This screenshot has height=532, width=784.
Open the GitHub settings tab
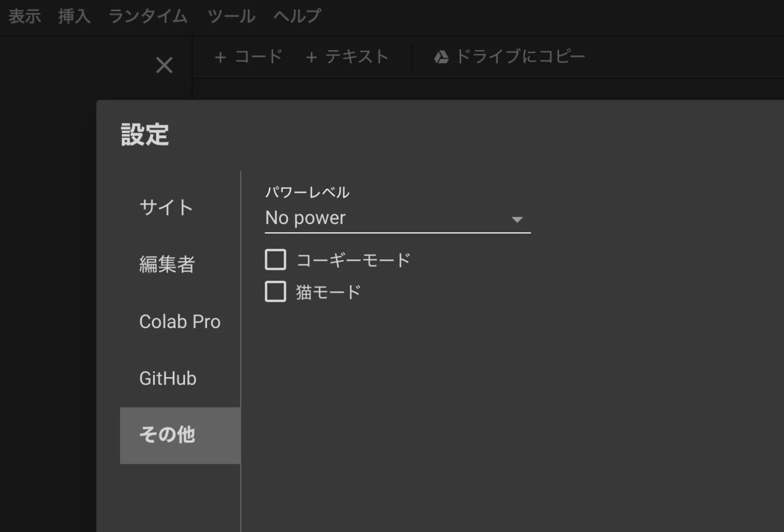click(180, 378)
